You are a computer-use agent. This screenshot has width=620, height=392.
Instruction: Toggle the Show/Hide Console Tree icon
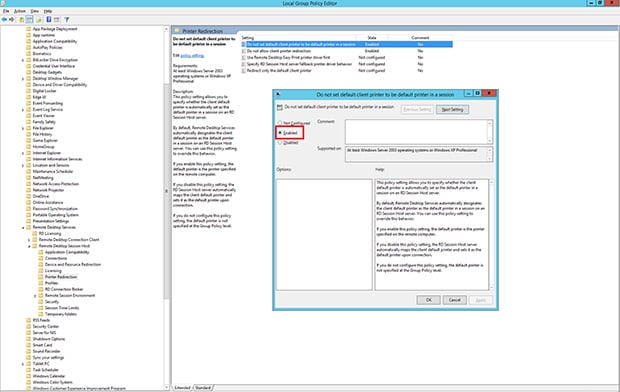coord(30,19)
